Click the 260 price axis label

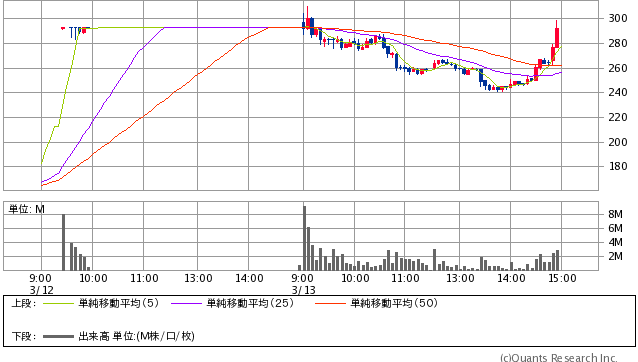click(618, 68)
